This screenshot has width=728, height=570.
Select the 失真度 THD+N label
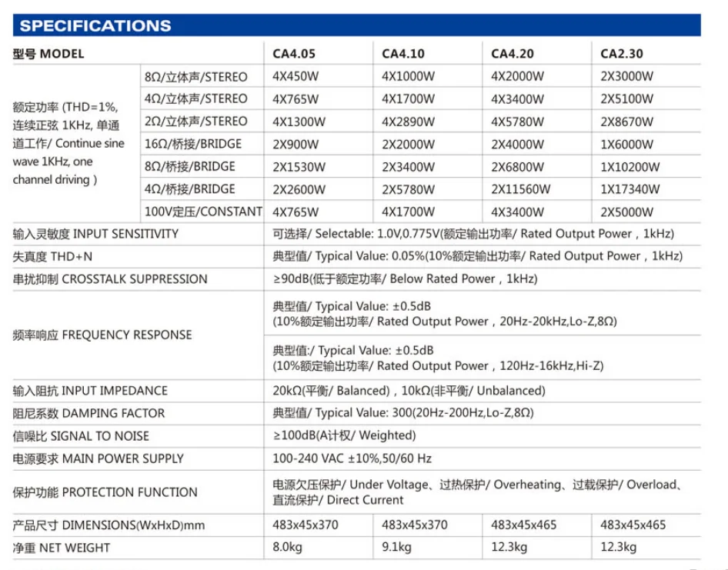point(52,256)
